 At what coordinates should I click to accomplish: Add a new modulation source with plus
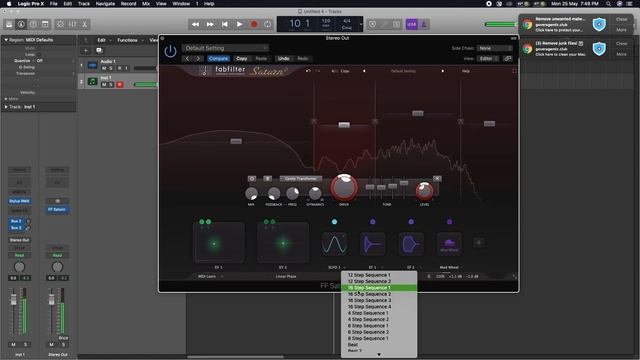pyautogui.click(x=479, y=243)
